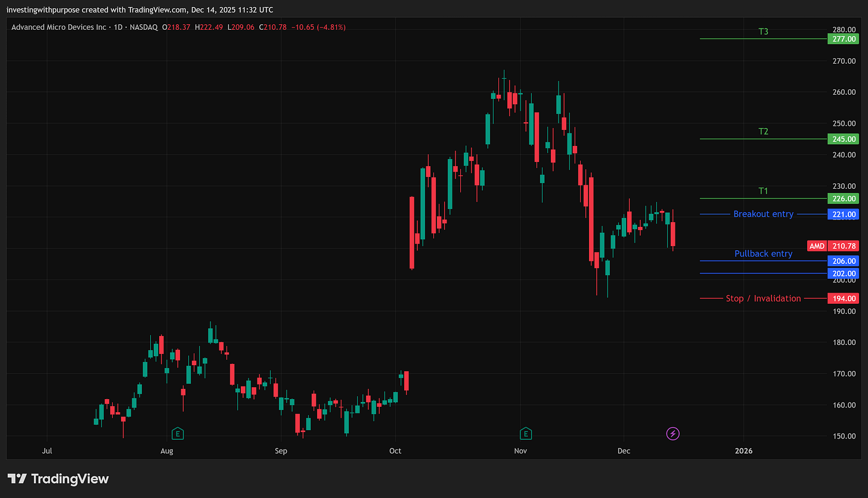The width and height of the screenshot is (868, 498).
Task: Click the 280.00 price axis value
Action: (x=844, y=30)
